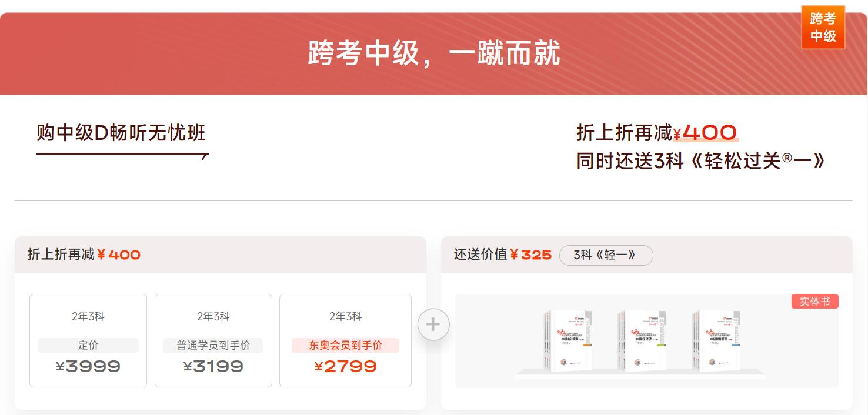Click the 跨考中级，一蹦而就 banner title
868x415 pixels.
[433, 53]
